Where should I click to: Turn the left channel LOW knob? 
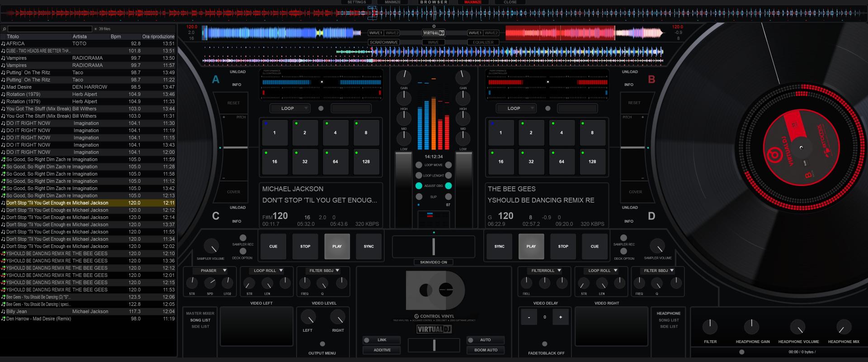click(x=404, y=138)
